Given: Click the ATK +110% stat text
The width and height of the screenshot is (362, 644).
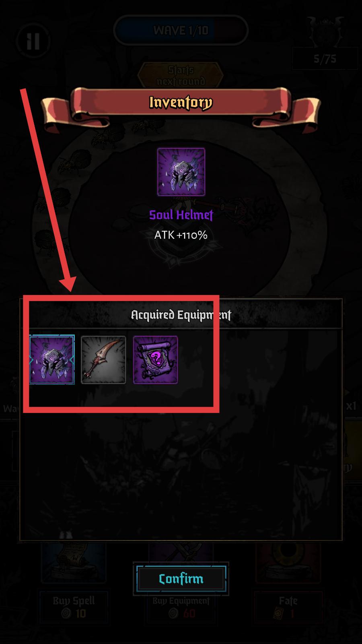Looking at the screenshot, I should pyautogui.click(x=181, y=235).
